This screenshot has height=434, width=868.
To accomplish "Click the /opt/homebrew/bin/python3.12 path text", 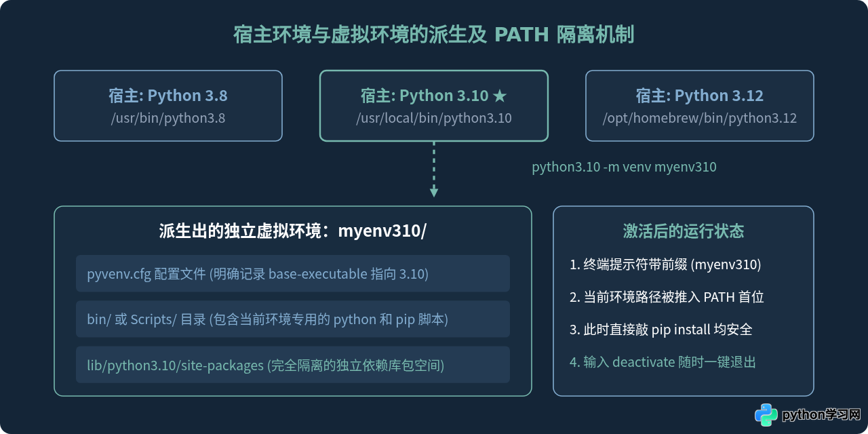I will point(700,118).
